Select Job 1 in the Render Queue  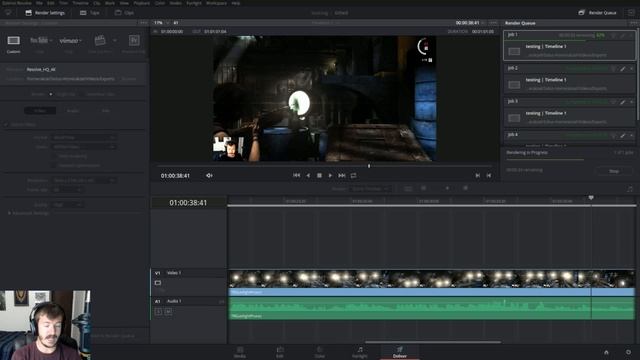pyautogui.click(x=569, y=46)
